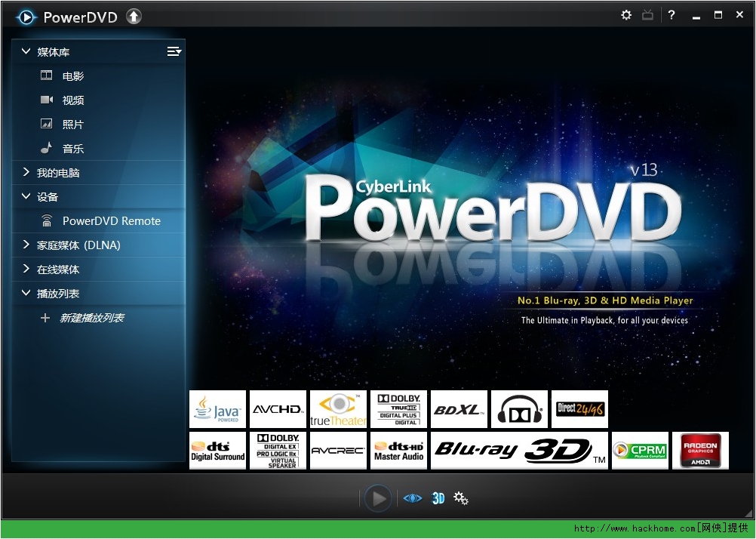Image resolution: width=756 pixels, height=539 pixels.
Task: Click the AVCREC logo
Action: [x=338, y=451]
